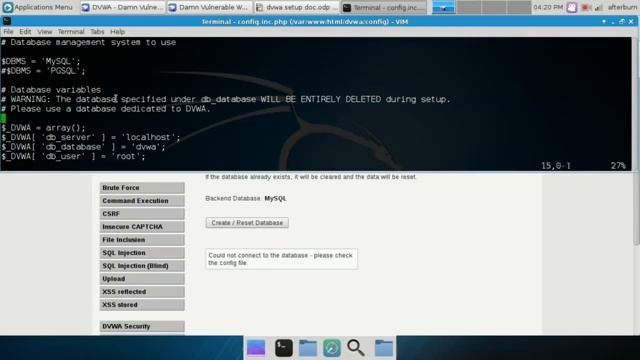Launch the terminal from the dock

[283, 348]
